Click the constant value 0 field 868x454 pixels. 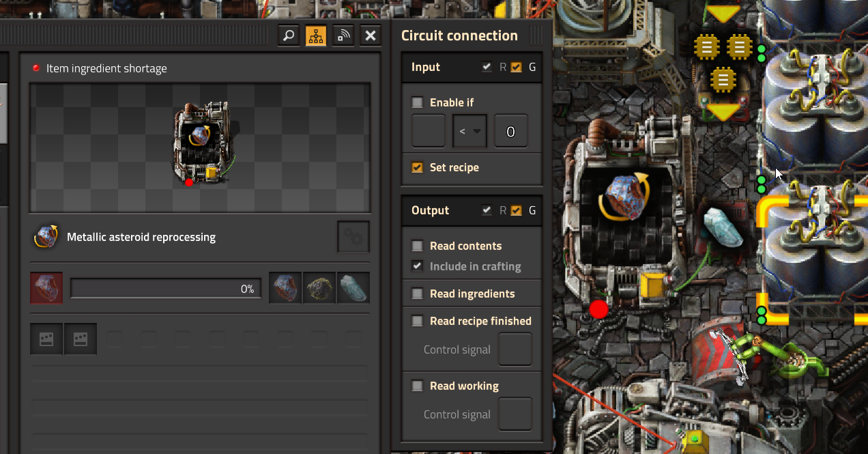pos(510,131)
